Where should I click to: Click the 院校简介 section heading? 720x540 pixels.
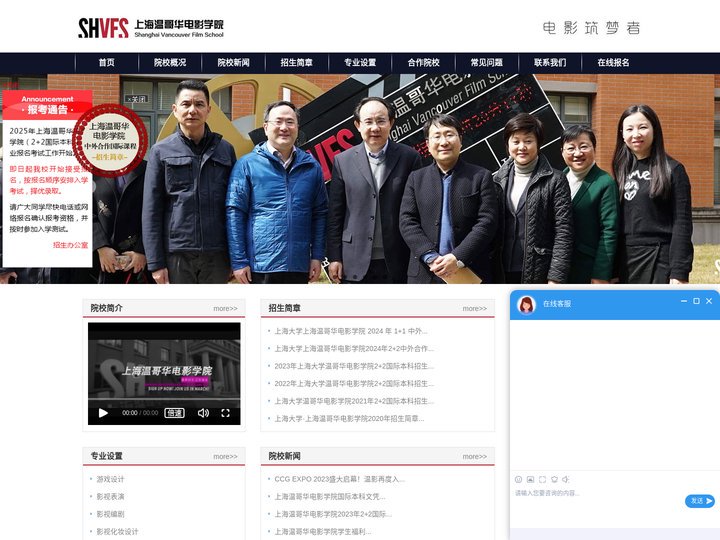pyautogui.click(x=107, y=308)
